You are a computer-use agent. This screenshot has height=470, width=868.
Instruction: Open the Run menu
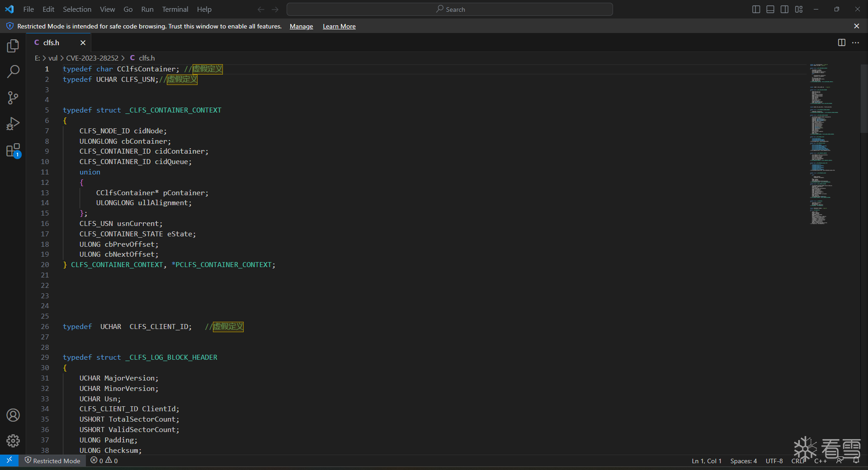tap(147, 9)
